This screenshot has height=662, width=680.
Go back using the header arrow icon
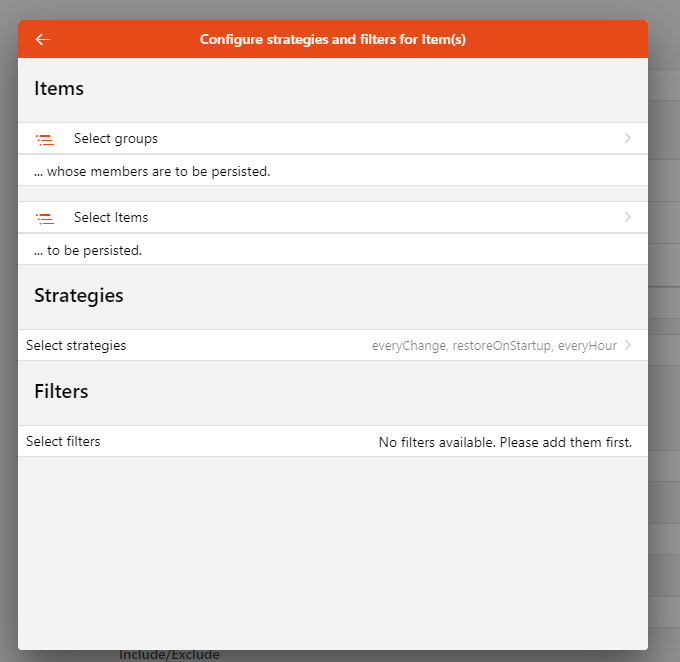[x=43, y=39]
